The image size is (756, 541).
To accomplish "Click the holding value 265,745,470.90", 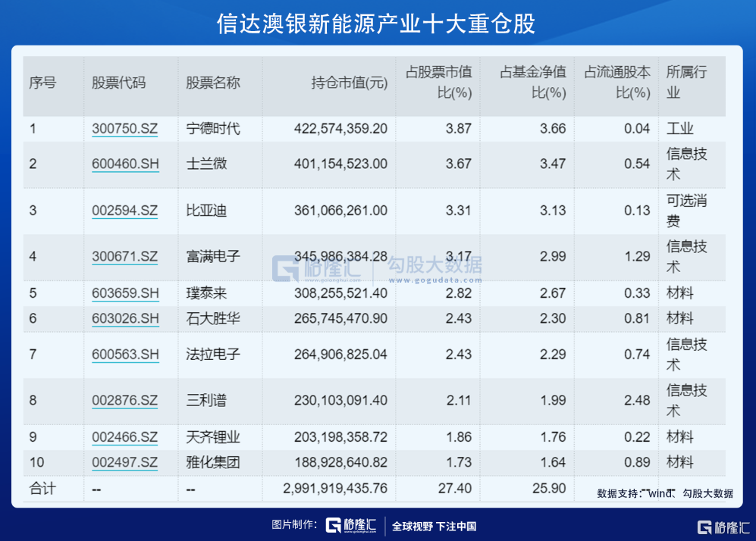I will [x=341, y=318].
